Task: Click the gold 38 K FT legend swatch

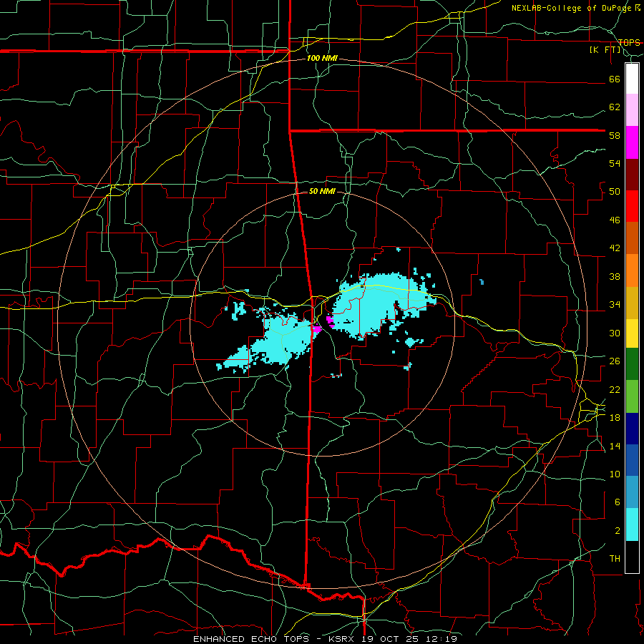Action: 632,302
